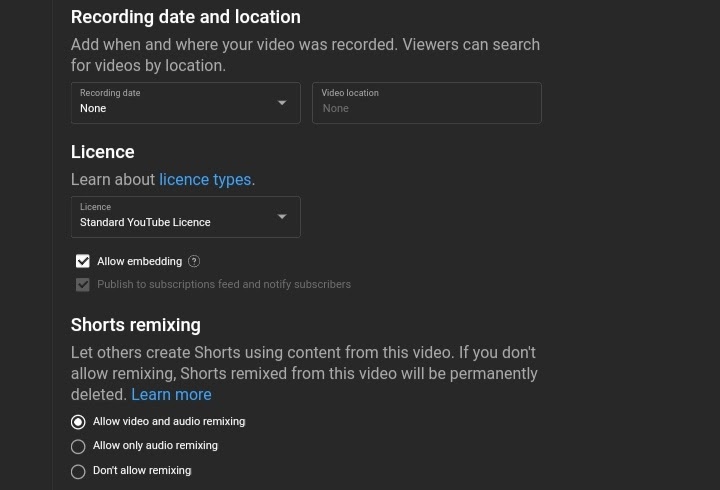This screenshot has height=490, width=720.
Task: Click the Recording date arrow icon
Action: pos(282,103)
